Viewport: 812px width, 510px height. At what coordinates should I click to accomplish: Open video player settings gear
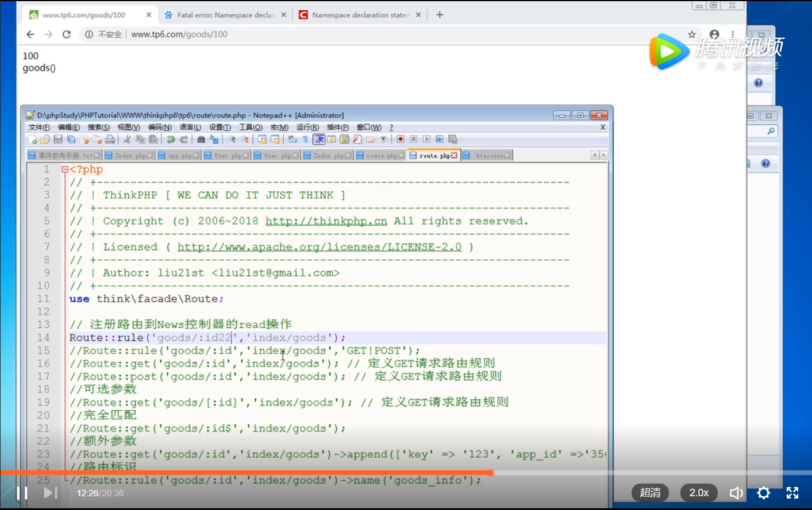[764, 493]
